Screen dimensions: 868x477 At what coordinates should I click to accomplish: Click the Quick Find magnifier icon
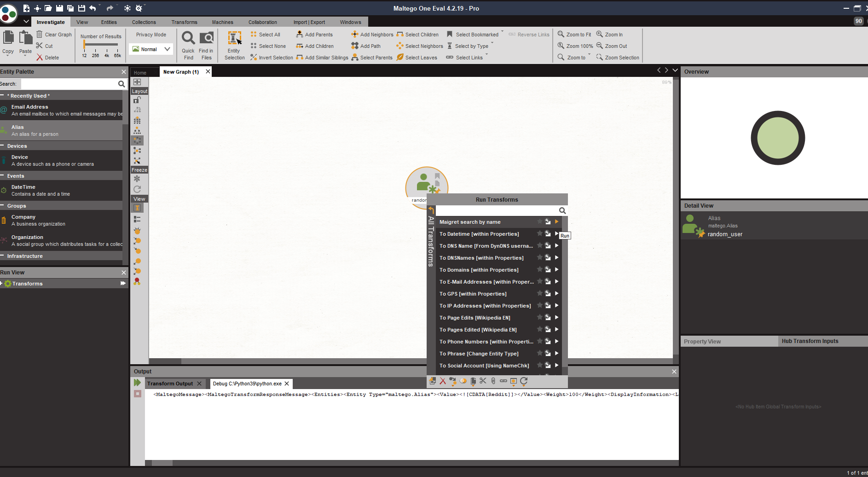point(188,38)
